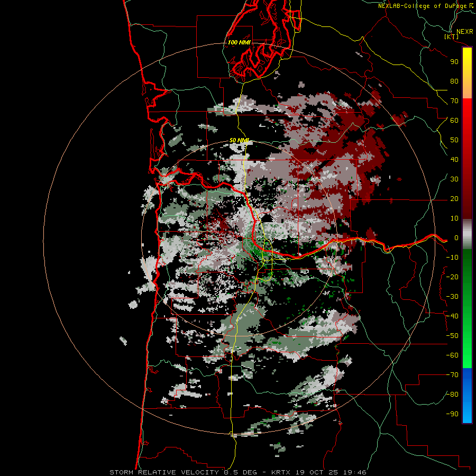
Task: Click the positive 50 scale value
Action: pyautogui.click(x=454, y=140)
